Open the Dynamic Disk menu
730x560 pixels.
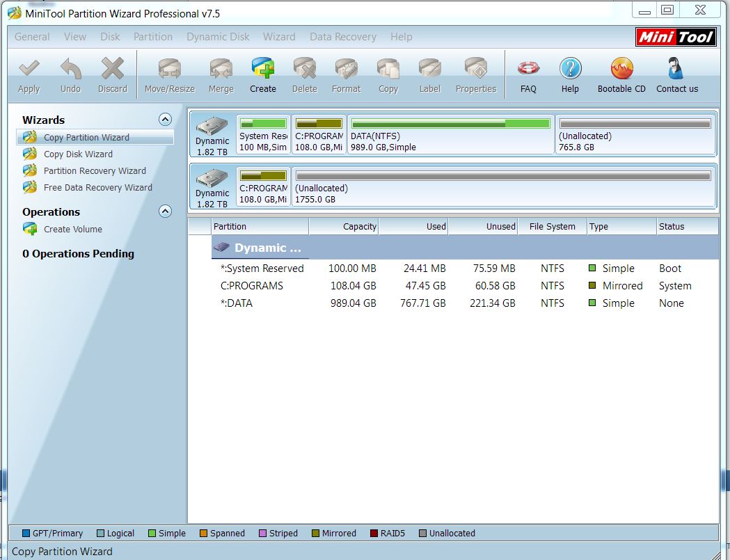[x=218, y=37]
